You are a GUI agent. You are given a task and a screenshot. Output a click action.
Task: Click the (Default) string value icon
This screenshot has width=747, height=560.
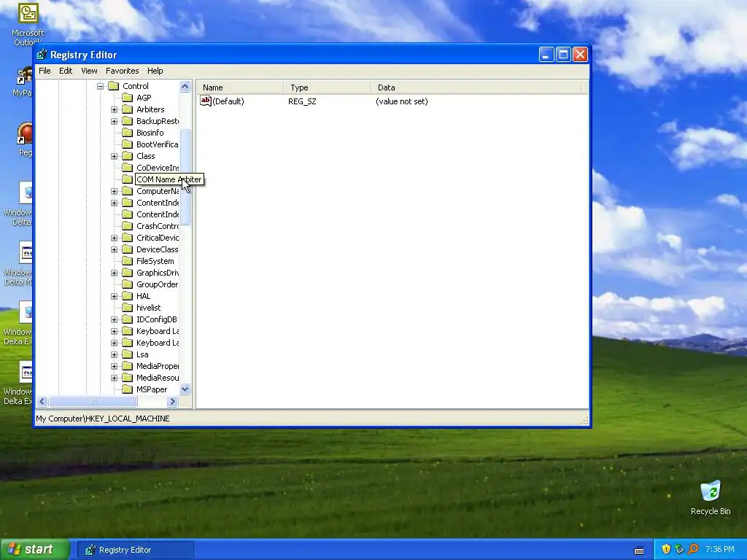point(205,101)
